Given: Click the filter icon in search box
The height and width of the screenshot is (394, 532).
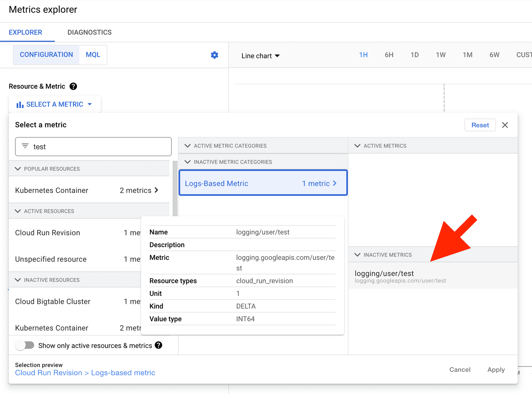Looking at the screenshot, I should pyautogui.click(x=25, y=146).
